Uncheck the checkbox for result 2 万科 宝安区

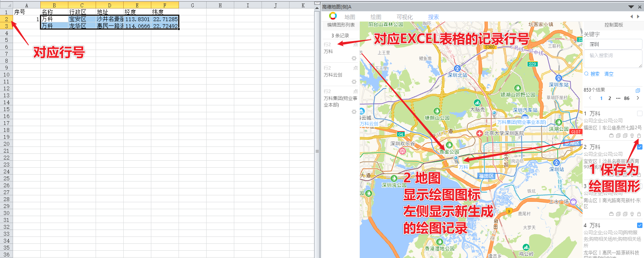[x=639, y=147]
